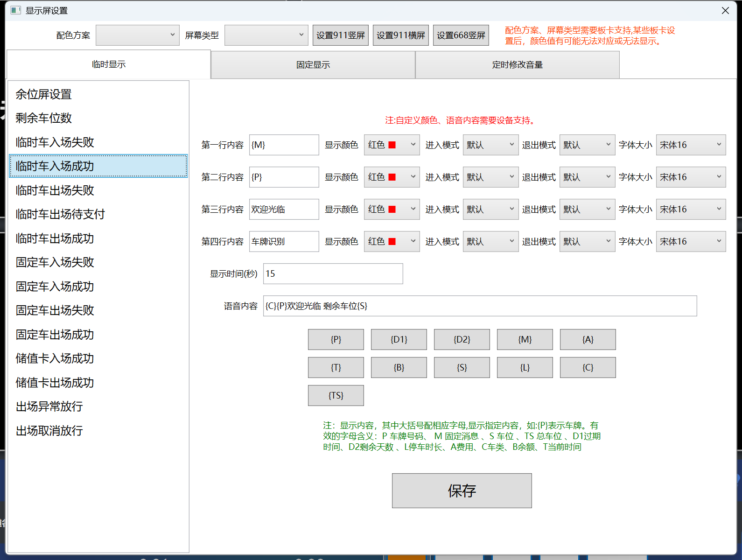
Task: Click the 第一行内容 text field
Action: 284,145
